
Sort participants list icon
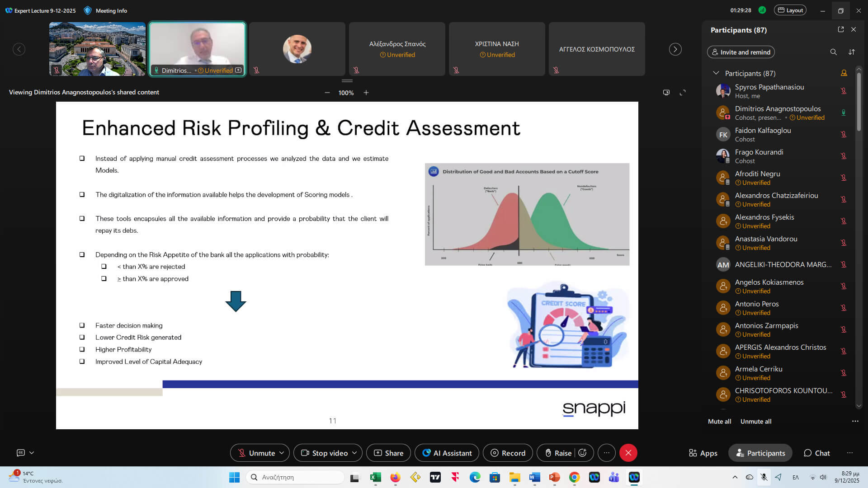point(852,52)
